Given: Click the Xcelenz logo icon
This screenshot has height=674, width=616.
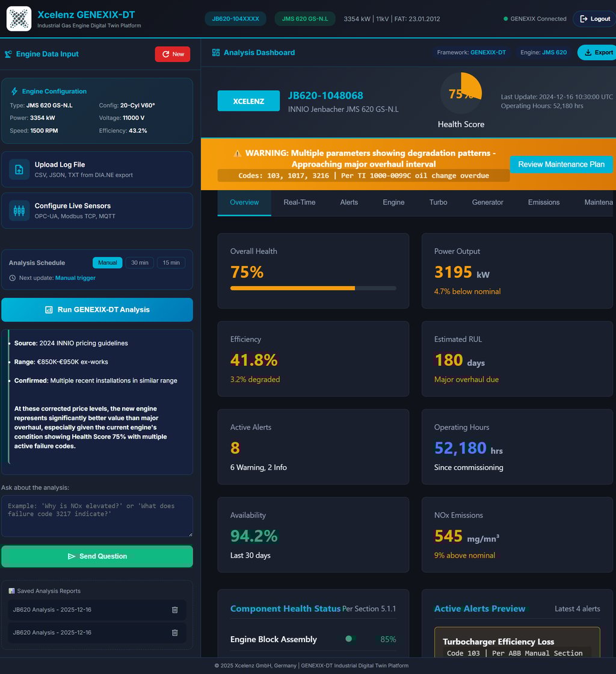Looking at the screenshot, I should click(19, 19).
